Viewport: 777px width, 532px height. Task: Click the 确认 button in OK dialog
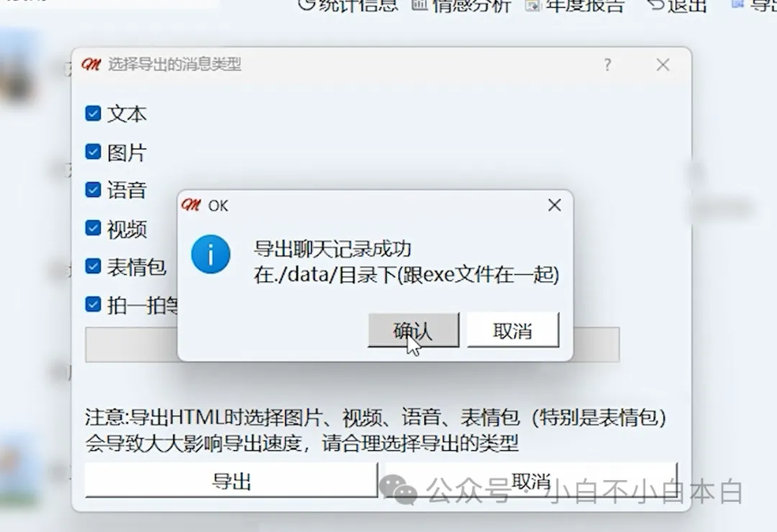coord(413,330)
